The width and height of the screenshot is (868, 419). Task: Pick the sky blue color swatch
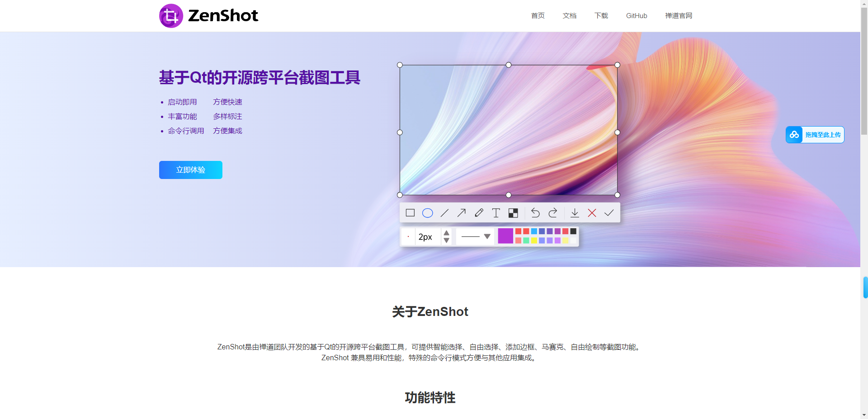click(x=534, y=231)
